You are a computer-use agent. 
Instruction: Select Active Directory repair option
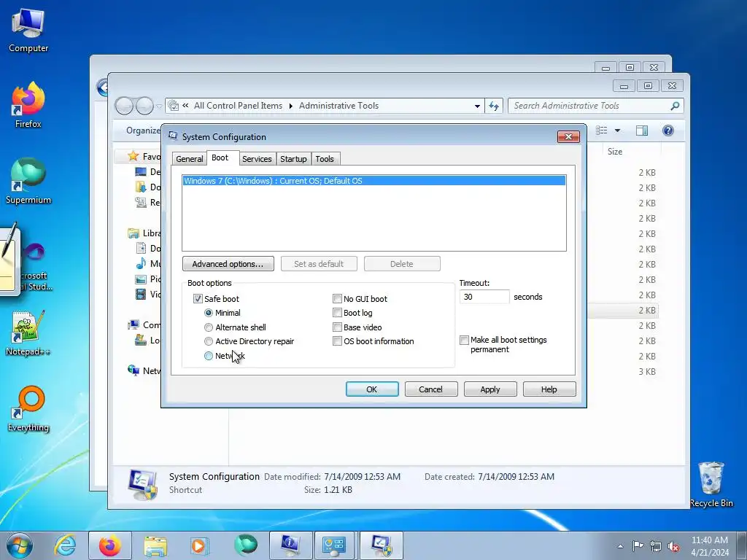tap(208, 341)
